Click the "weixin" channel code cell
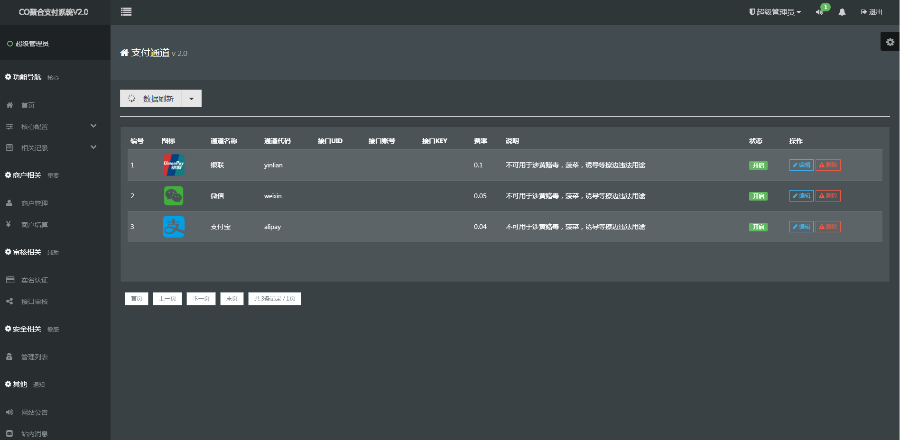 pyautogui.click(x=273, y=196)
